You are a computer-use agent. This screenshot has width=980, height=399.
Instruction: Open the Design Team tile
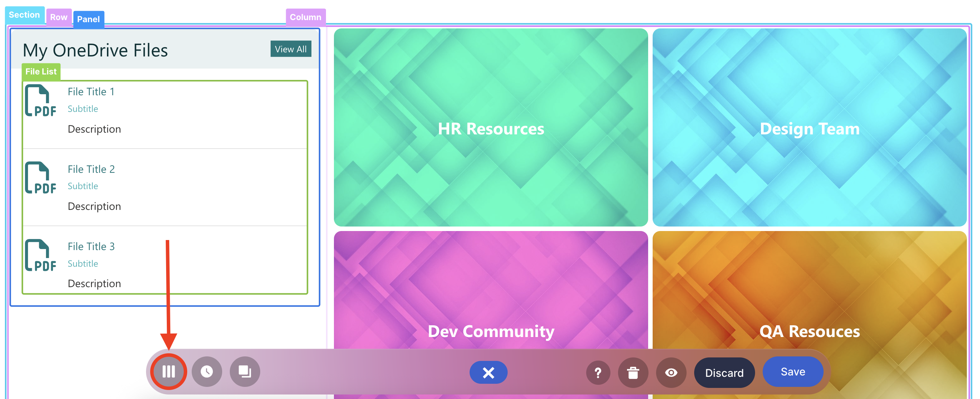pyautogui.click(x=809, y=127)
